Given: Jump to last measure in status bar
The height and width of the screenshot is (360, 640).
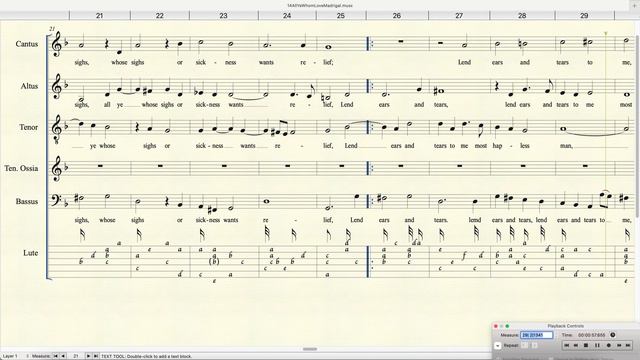Looking at the screenshot, I should 96,356.
